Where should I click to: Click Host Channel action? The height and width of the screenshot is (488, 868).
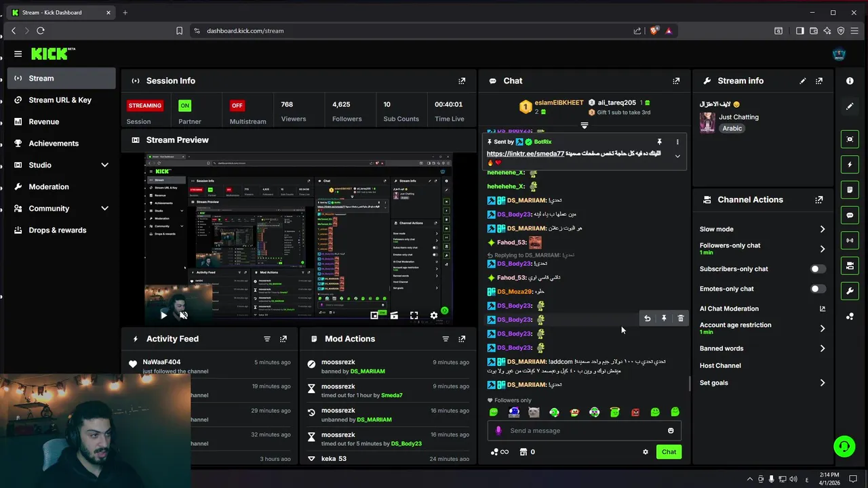(720, 365)
